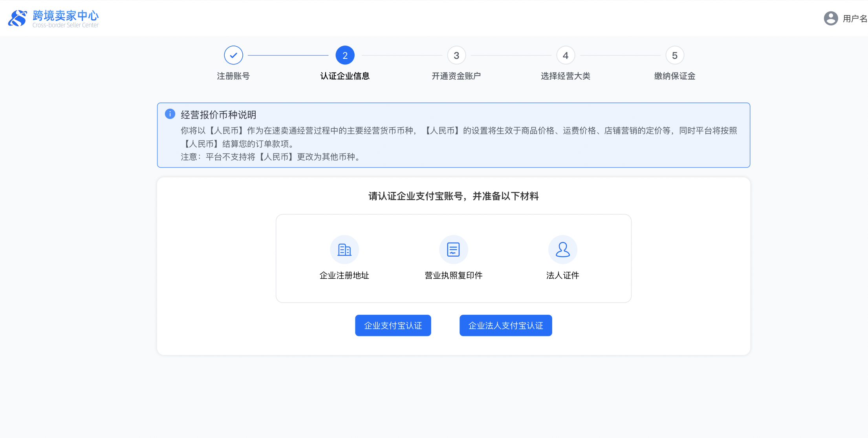Viewport: 868px width, 438px height.
Task: Click the 认证企业信息 step label
Action: tap(345, 76)
